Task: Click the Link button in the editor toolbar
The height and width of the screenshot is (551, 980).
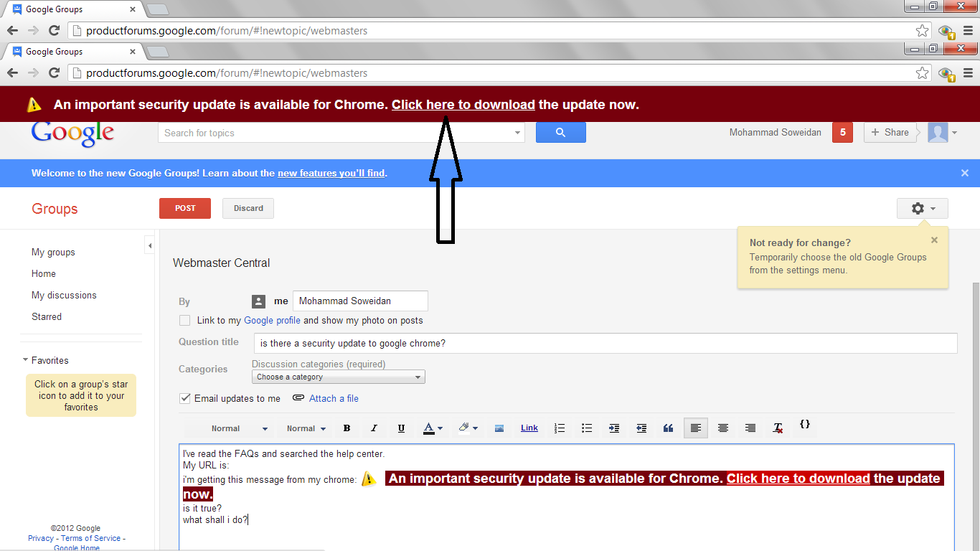Action: 529,428
